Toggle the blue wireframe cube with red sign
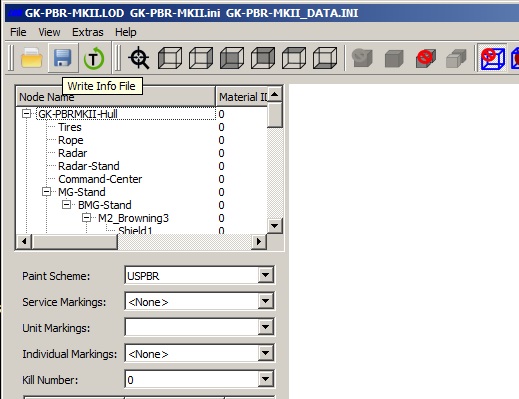 pos(493,58)
